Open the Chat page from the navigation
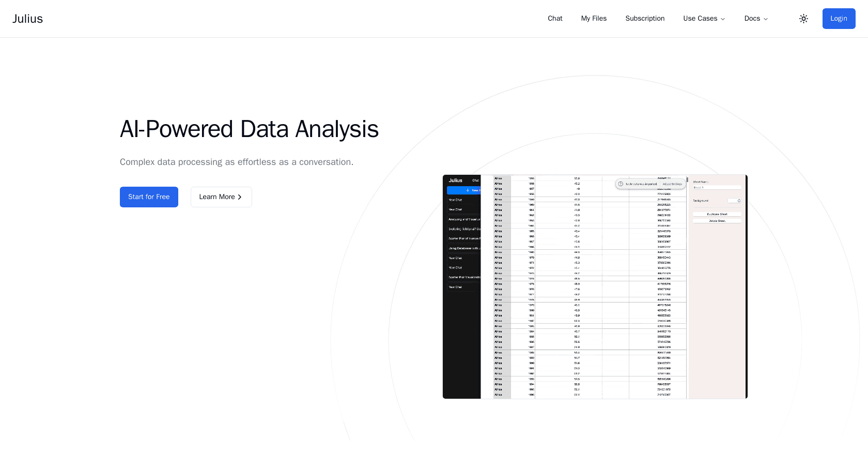 (555, 19)
